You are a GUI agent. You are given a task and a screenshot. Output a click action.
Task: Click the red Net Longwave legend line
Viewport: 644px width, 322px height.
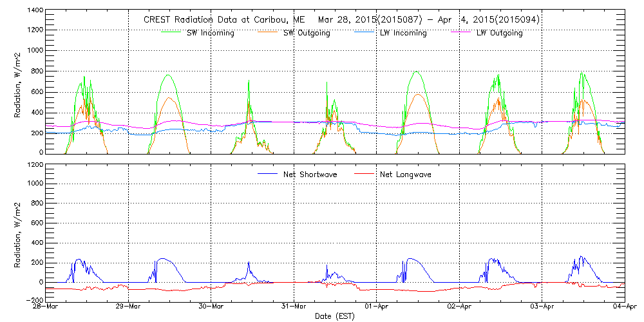tap(366, 174)
